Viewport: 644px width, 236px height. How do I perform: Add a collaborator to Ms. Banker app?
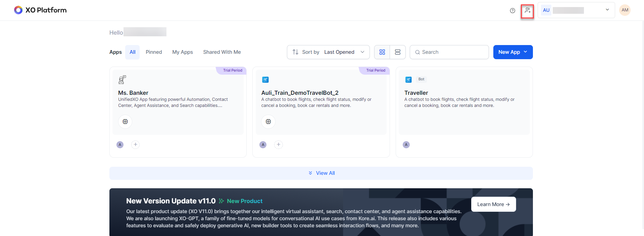pyautogui.click(x=135, y=145)
